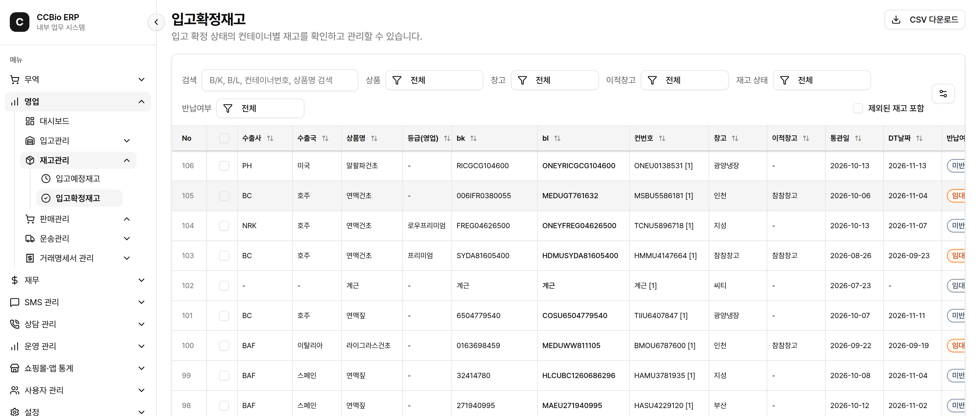
Task: Sort by 수출국 column arrows
Action: 325,138
